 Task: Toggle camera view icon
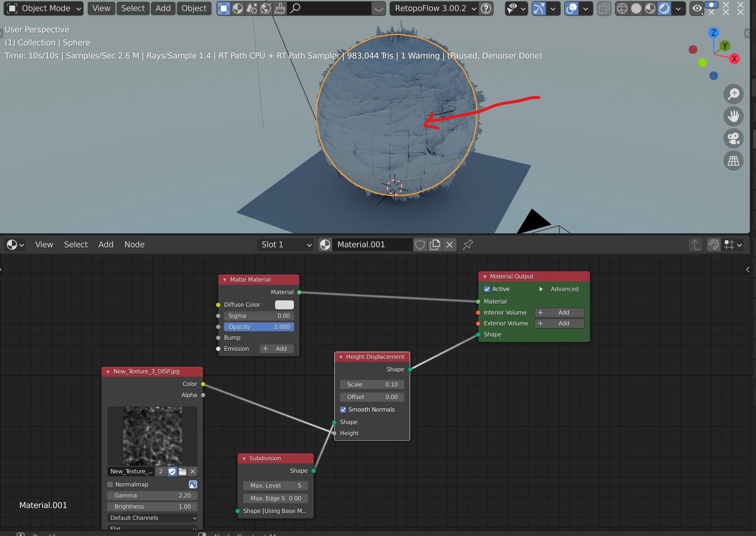click(733, 138)
